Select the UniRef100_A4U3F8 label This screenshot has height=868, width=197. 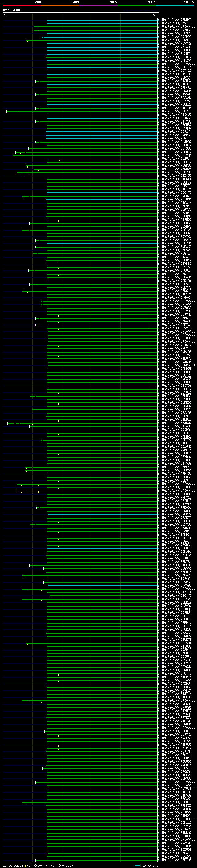tap(177, 84)
